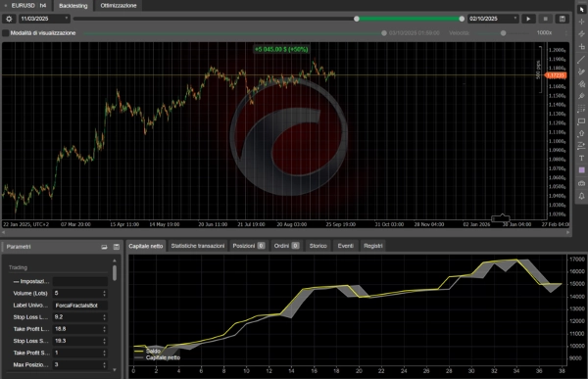This screenshot has width=588, height=379.
Task: Click the current price label 1.17235
Action: coord(556,75)
